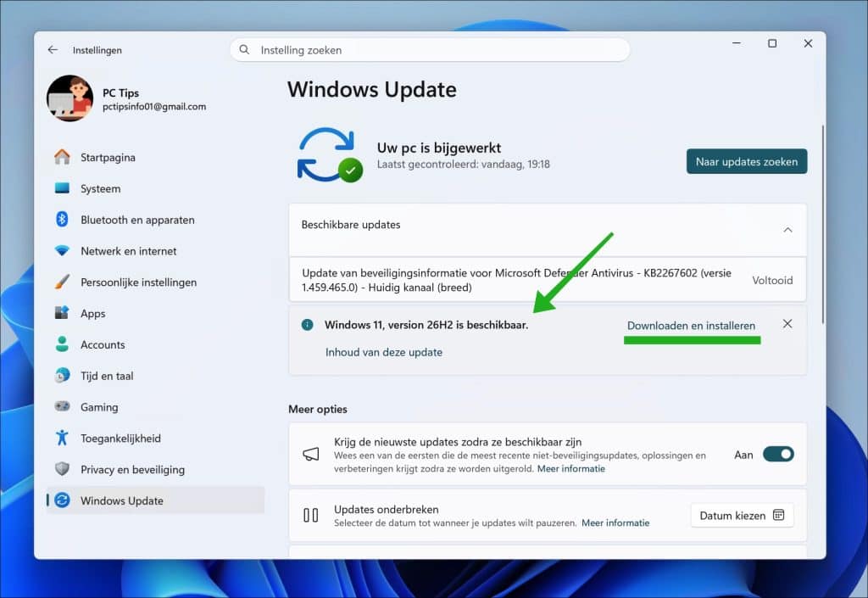Click the Bluetooth icon in sidebar
This screenshot has height=598, width=868.
tap(62, 219)
